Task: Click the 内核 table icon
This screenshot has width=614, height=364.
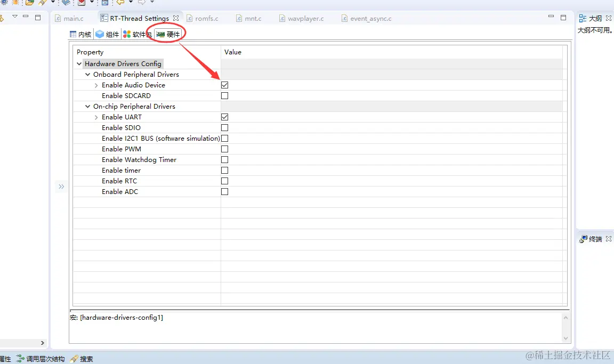Action: (73, 35)
